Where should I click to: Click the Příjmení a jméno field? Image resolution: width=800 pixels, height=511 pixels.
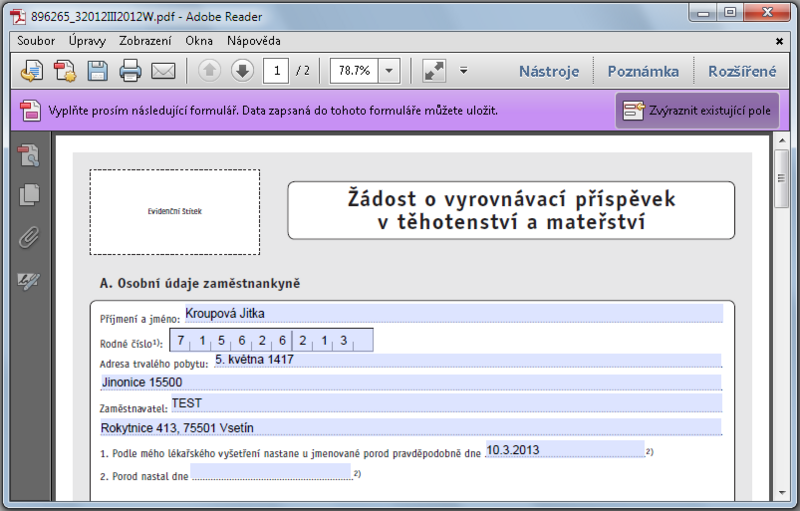pos(454,314)
